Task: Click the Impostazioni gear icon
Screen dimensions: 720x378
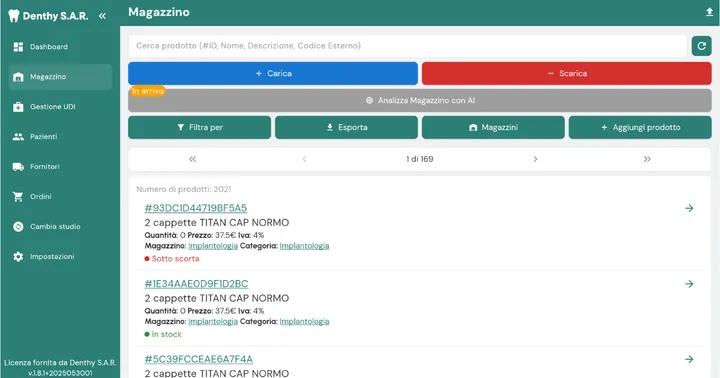Action: (18, 256)
